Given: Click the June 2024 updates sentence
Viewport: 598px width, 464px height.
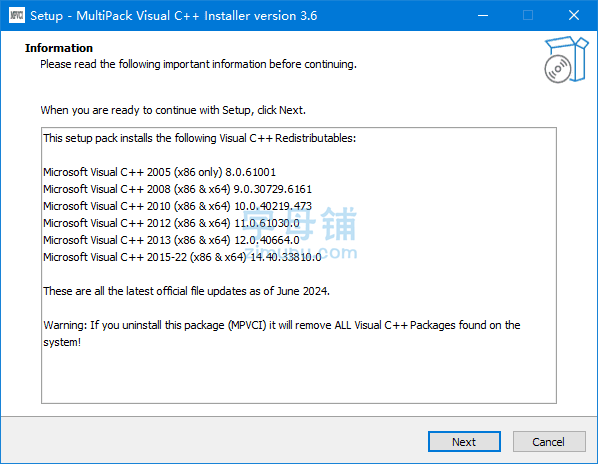Looking at the screenshot, I should (x=186, y=291).
